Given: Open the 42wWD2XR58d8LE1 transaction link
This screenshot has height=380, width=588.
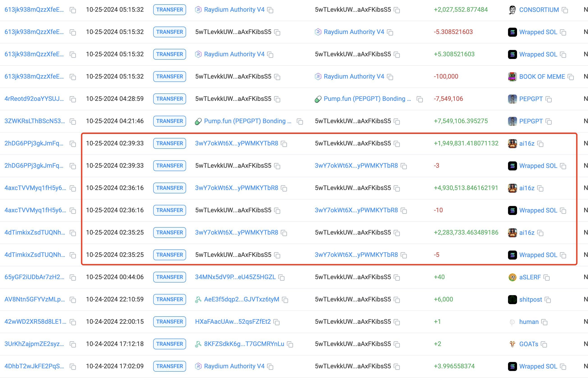Looking at the screenshot, I should coord(35,321).
